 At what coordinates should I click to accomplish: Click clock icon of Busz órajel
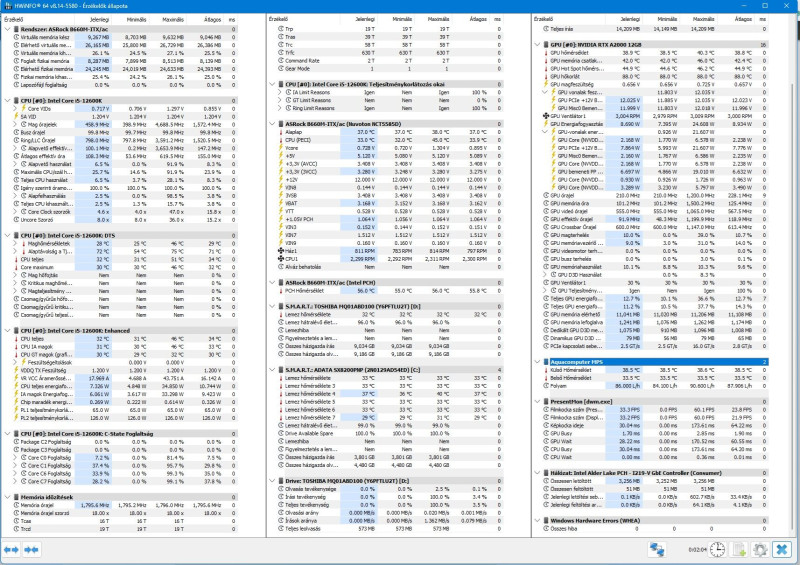[x=16, y=132]
